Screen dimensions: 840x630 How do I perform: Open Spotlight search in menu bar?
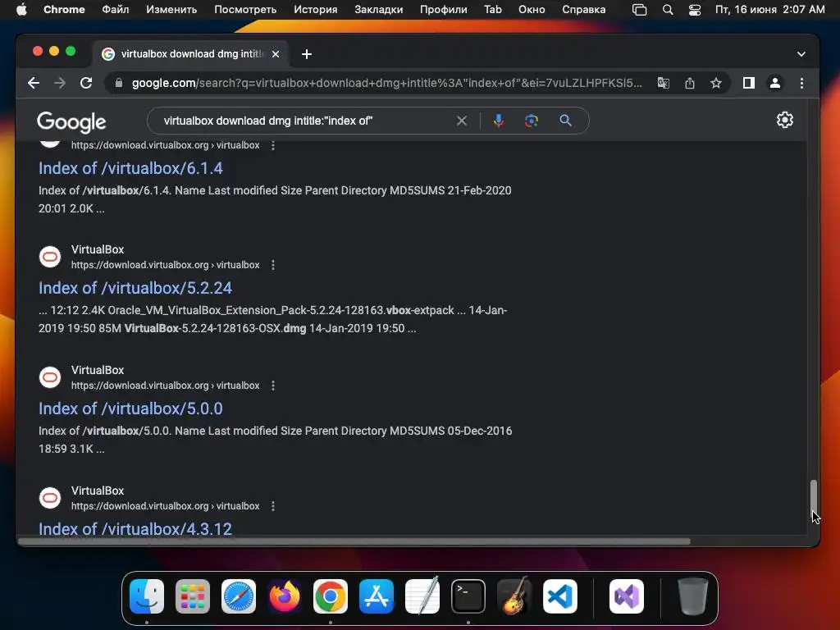coord(668,9)
